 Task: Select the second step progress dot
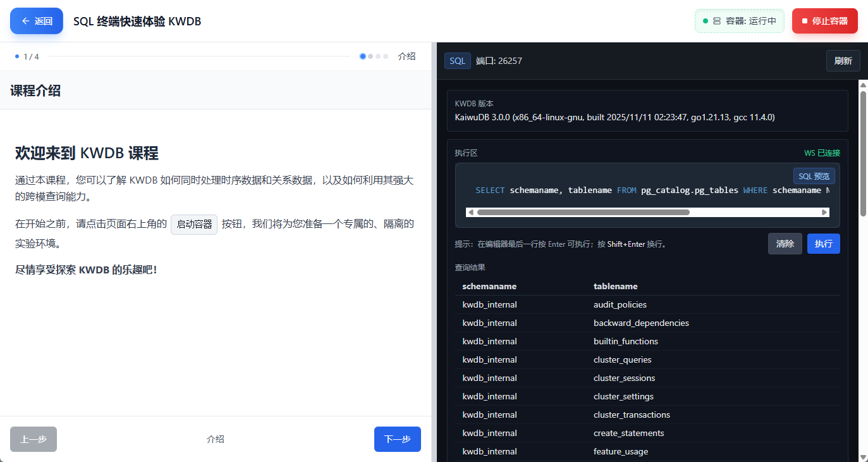[370, 56]
